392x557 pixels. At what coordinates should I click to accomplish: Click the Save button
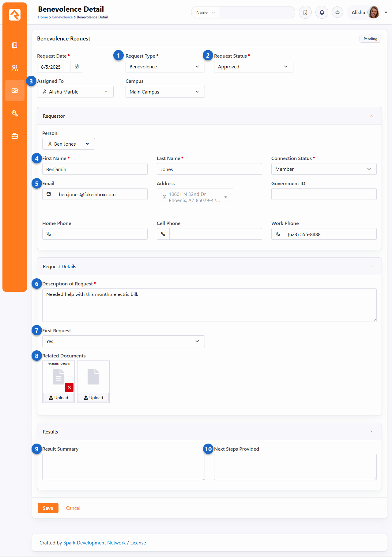[x=48, y=508]
